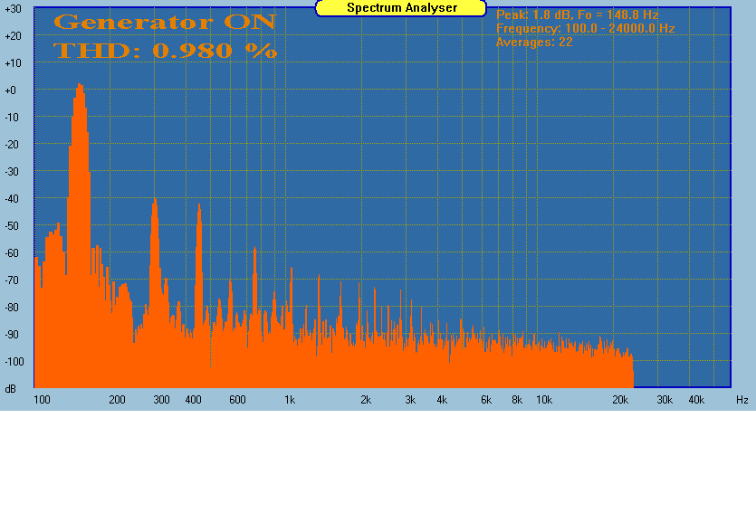Select the 'Generator ON' status text

coord(165,22)
